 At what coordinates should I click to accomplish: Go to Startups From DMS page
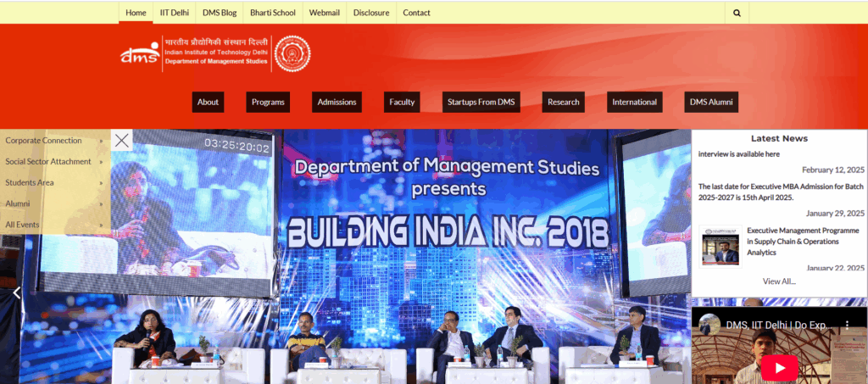pyautogui.click(x=481, y=102)
